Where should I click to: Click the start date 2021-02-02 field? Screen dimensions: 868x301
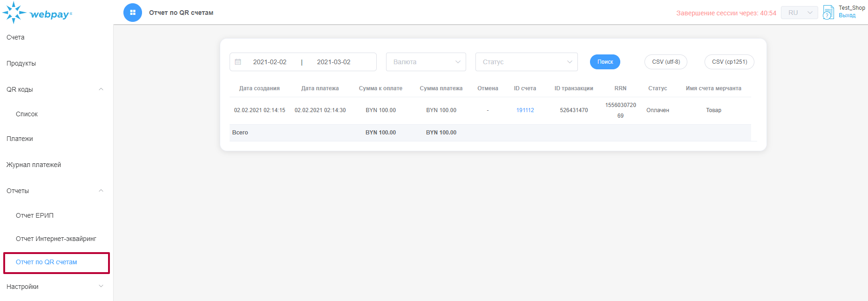click(x=270, y=62)
